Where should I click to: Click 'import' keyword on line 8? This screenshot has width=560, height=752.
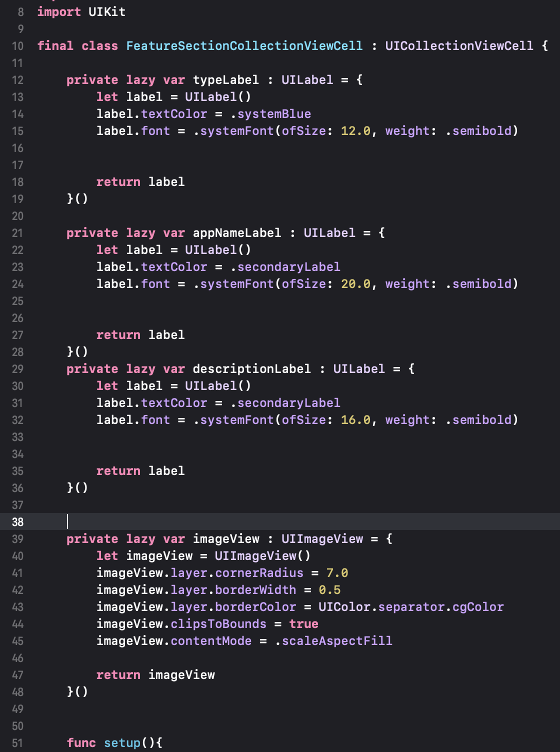(x=59, y=12)
